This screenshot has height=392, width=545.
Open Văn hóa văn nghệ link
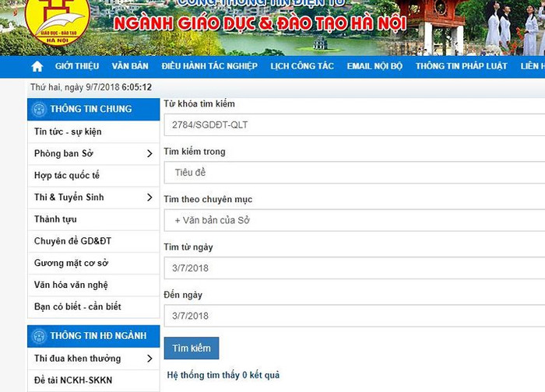click(x=71, y=285)
